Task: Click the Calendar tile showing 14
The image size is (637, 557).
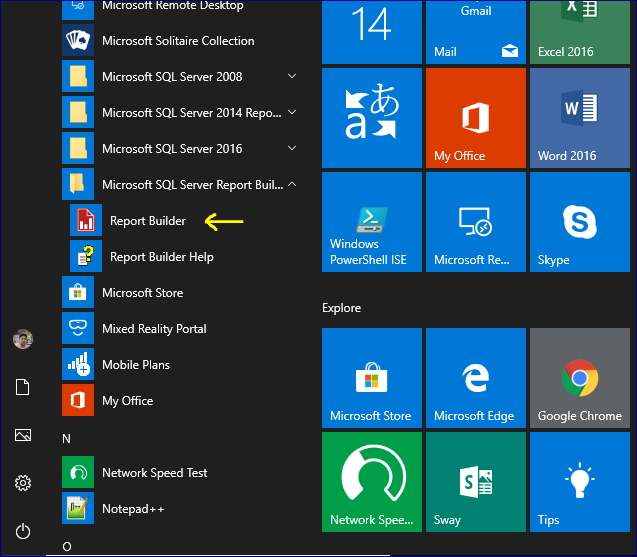Action: (x=372, y=32)
